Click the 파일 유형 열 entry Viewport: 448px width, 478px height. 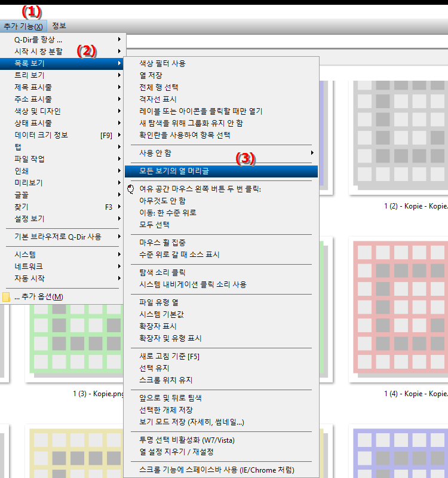tap(221, 302)
